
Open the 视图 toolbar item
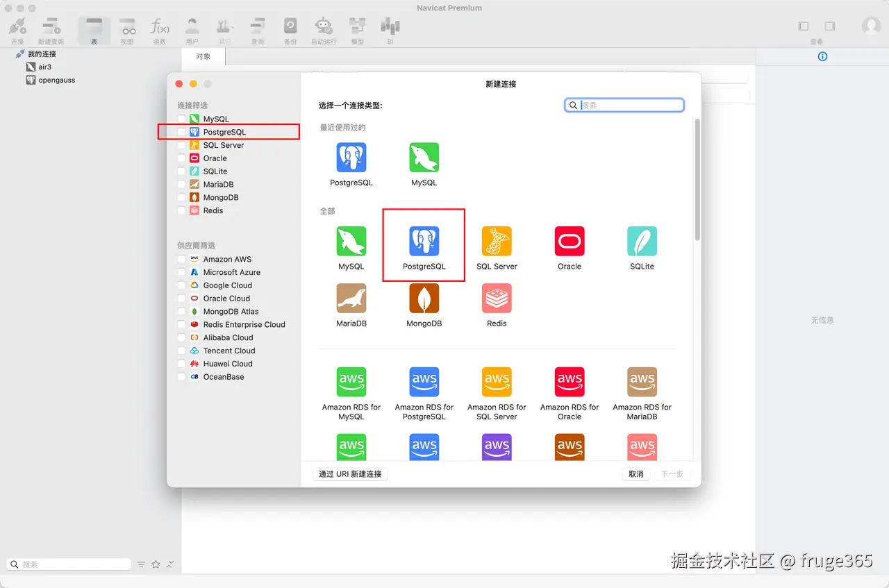point(127,31)
